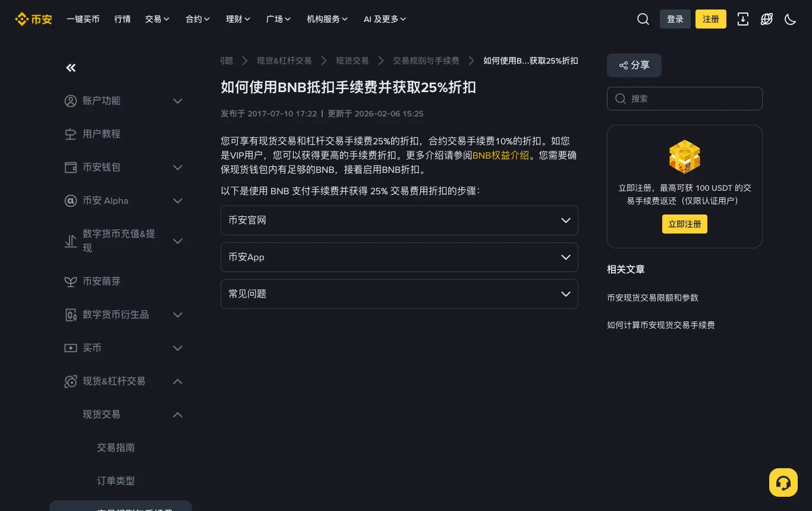Expand the 币安官网 accordion section

(x=399, y=220)
